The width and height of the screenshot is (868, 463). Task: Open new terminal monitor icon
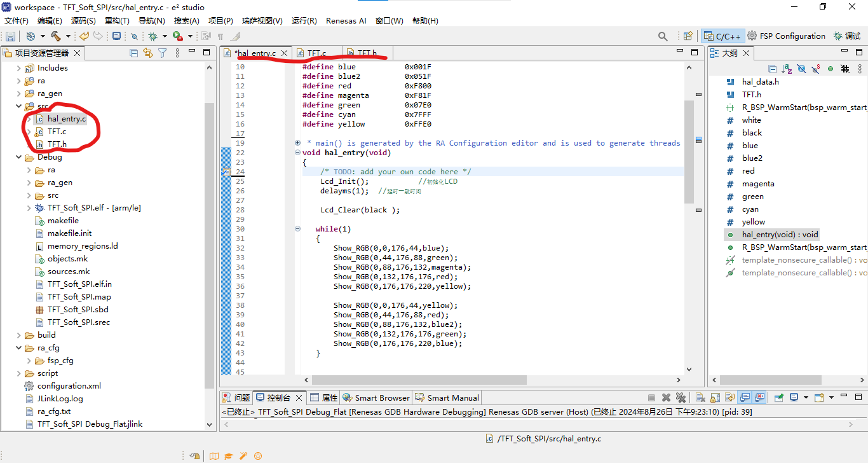117,36
